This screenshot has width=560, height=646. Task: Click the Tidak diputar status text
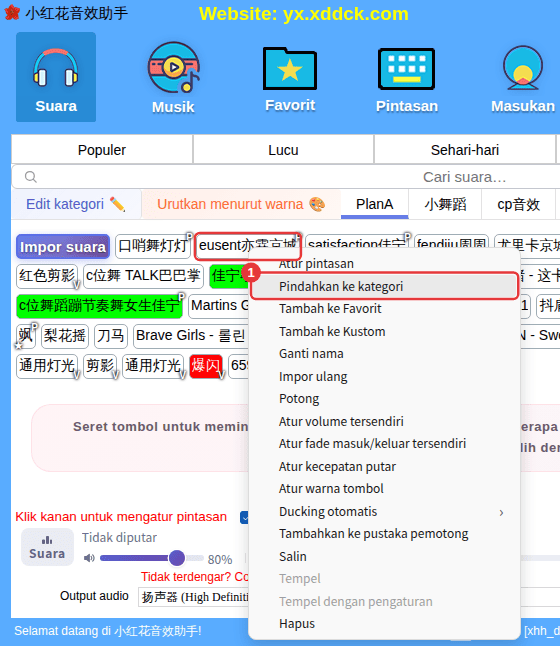point(119,538)
